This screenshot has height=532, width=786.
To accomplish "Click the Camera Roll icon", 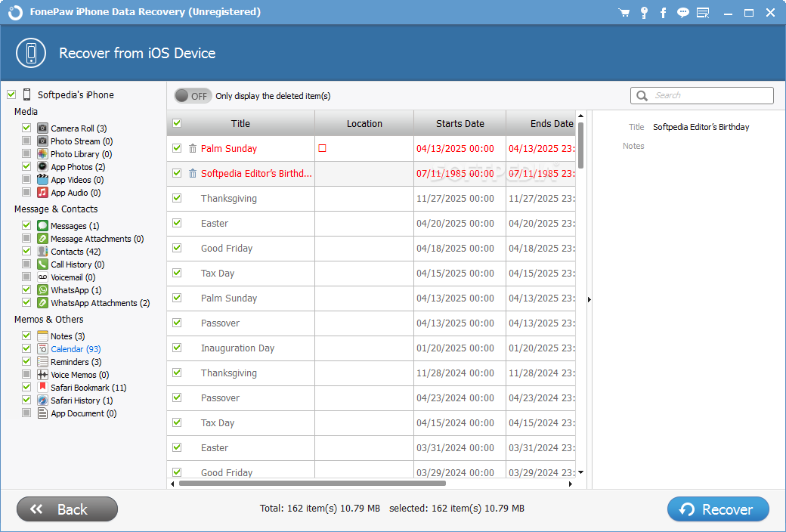I will [x=42, y=128].
